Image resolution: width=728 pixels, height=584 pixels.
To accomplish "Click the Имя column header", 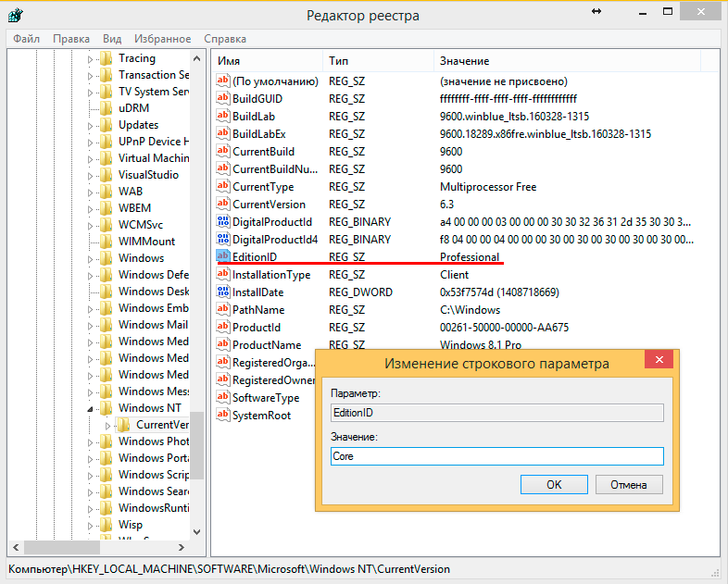I will coord(267,61).
